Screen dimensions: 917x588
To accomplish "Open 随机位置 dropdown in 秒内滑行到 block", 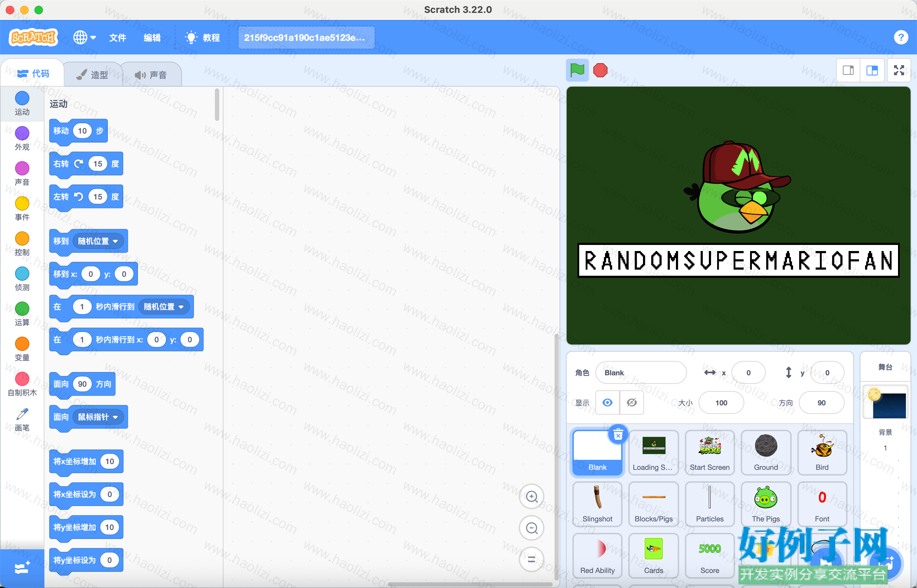I will [x=164, y=307].
